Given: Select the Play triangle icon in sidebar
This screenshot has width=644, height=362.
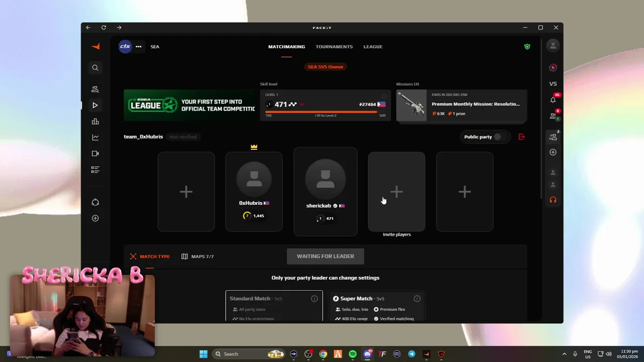Looking at the screenshot, I should [x=95, y=105].
